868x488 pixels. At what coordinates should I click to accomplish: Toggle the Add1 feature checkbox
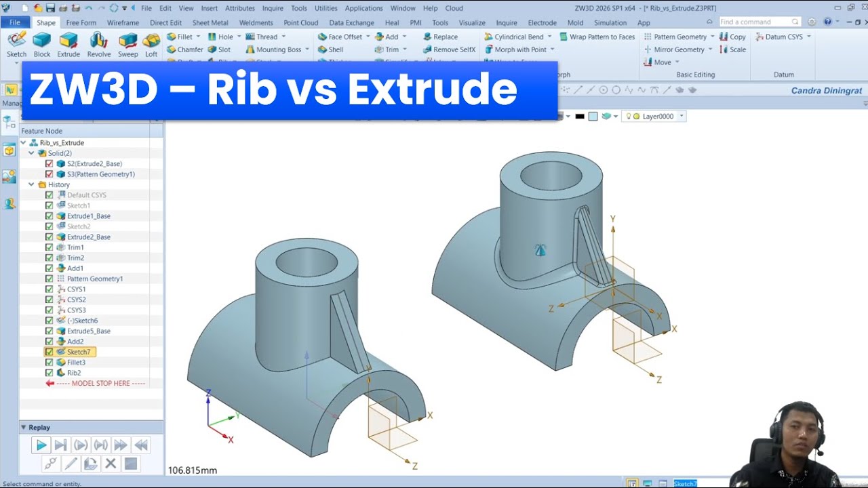click(49, 268)
